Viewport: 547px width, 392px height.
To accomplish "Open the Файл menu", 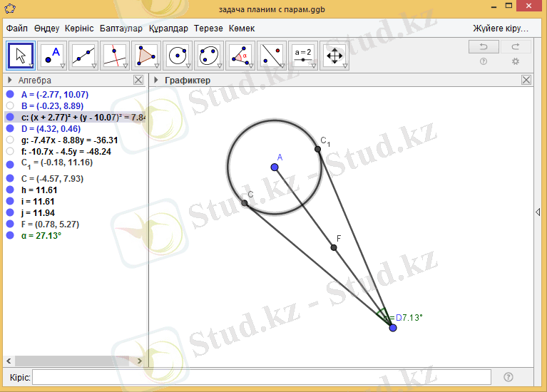I will click(17, 29).
